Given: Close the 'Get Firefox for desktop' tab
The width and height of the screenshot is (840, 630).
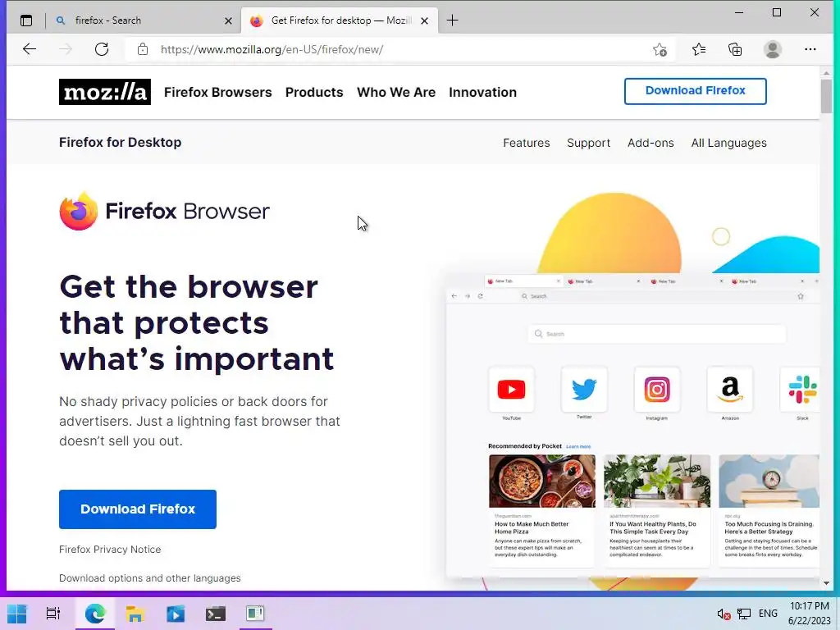Looking at the screenshot, I should tap(424, 21).
